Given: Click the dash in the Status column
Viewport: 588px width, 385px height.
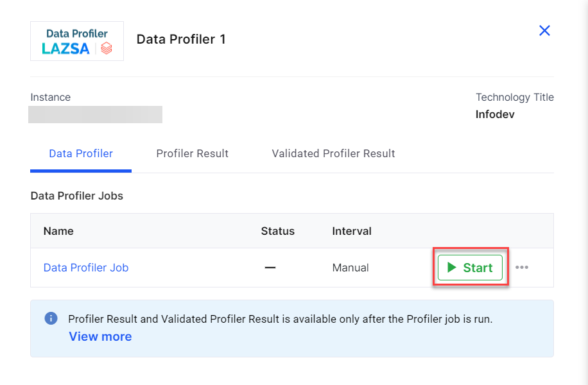Looking at the screenshot, I should 270,268.
